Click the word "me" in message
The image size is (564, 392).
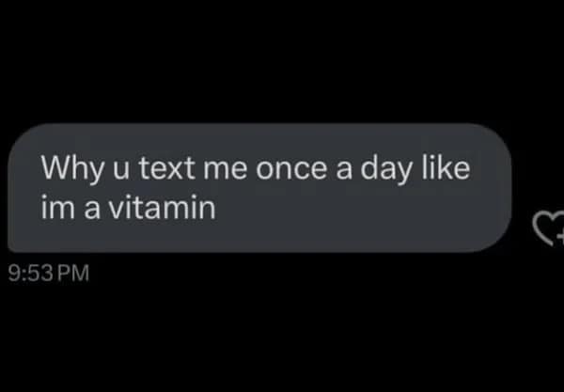tap(226, 169)
